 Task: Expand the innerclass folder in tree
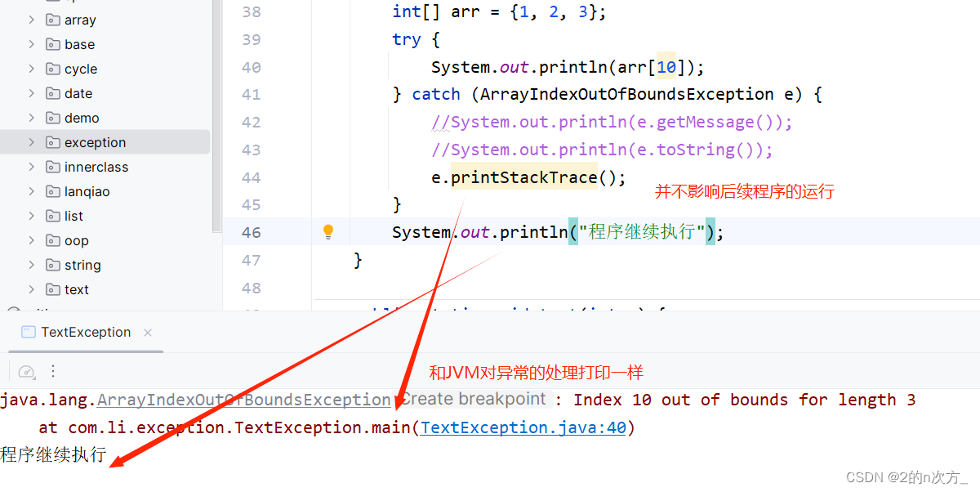[x=31, y=167]
